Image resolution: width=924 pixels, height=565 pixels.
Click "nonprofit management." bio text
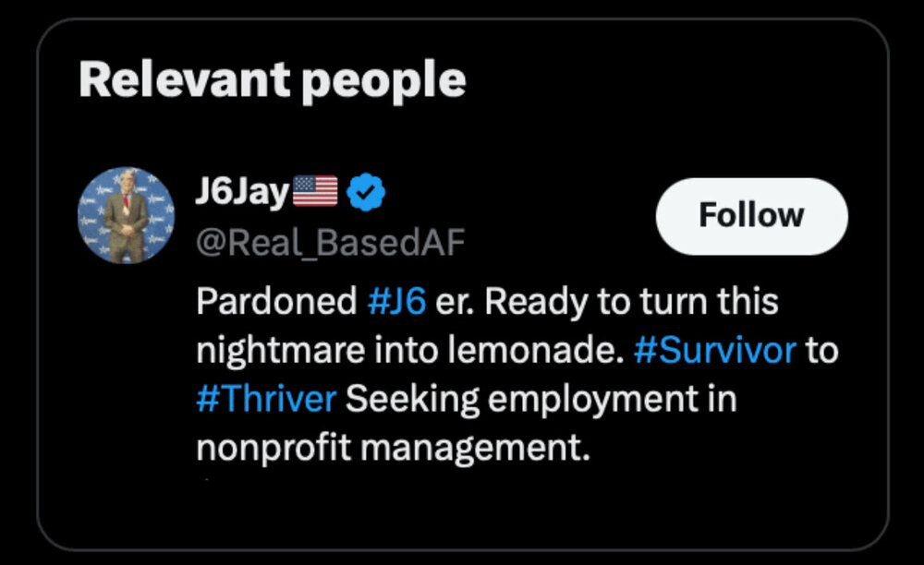tap(392, 449)
